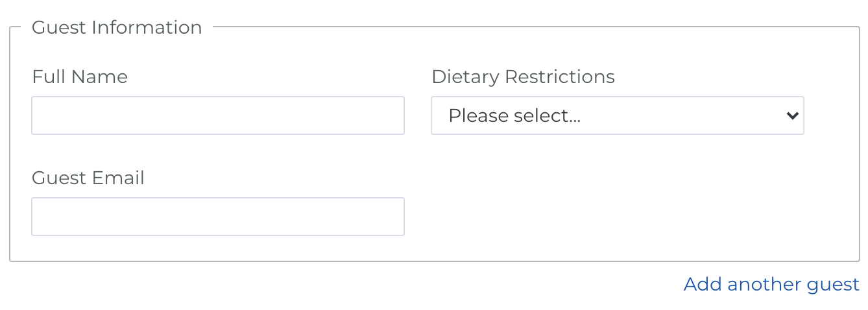Click the word 'Name' in the label
The image size is (868, 310).
click(x=99, y=77)
